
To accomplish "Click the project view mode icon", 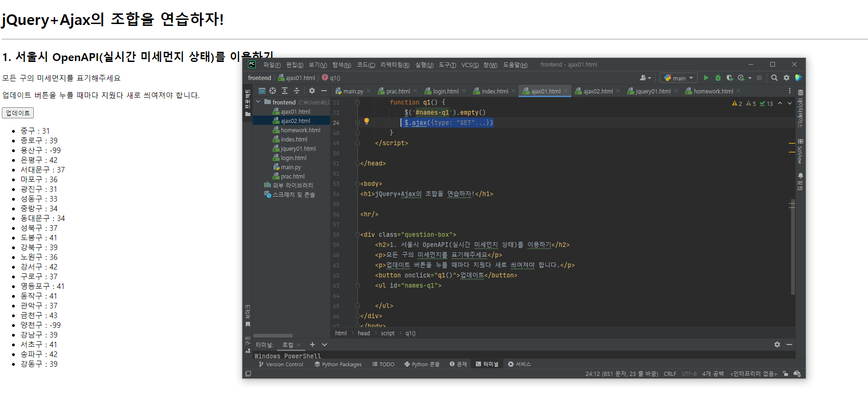I will [x=262, y=91].
